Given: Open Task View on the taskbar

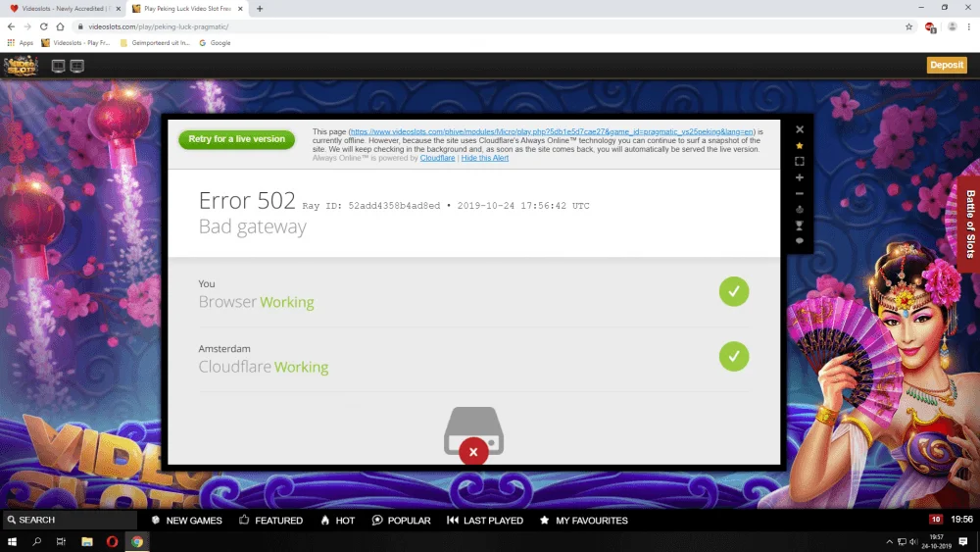Looking at the screenshot, I should [x=61, y=541].
